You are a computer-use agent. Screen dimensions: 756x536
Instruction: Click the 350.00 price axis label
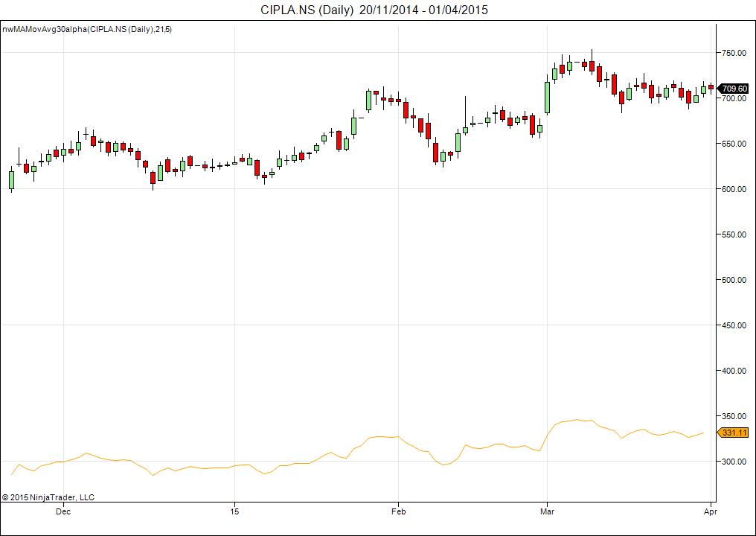pos(734,416)
